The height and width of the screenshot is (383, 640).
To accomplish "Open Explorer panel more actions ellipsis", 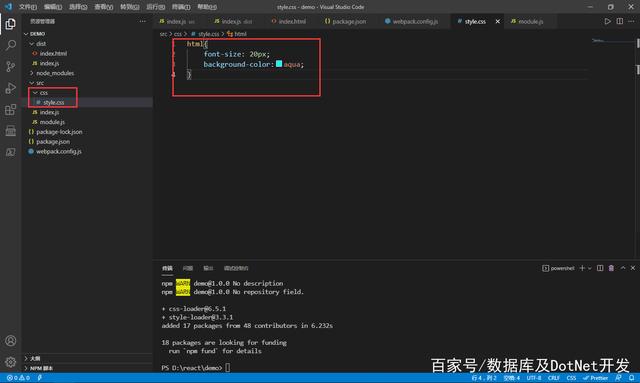I will (x=142, y=21).
